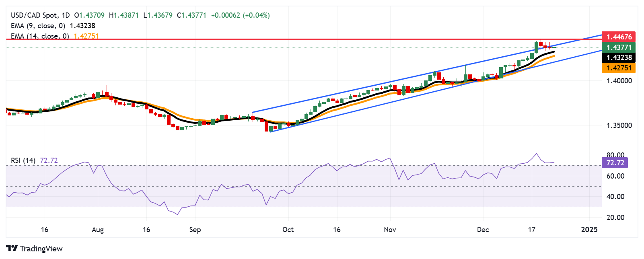Click the red 1.44676 price label

(619, 37)
